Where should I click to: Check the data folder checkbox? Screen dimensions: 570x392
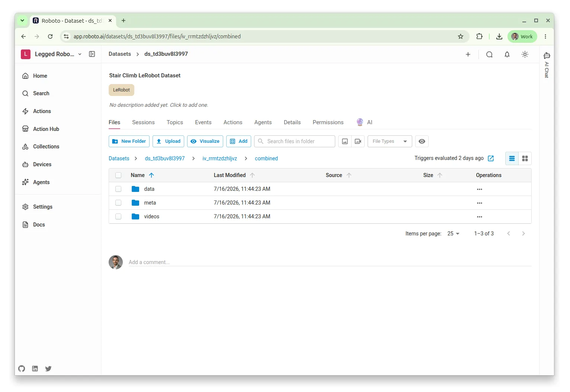[118, 189]
